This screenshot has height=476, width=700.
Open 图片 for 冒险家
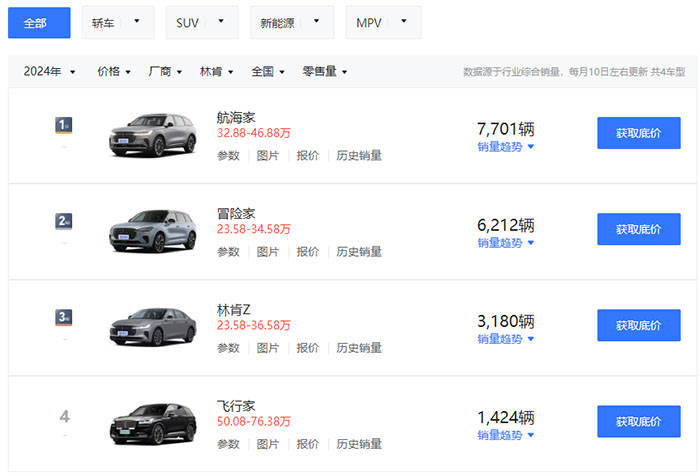pos(268,252)
